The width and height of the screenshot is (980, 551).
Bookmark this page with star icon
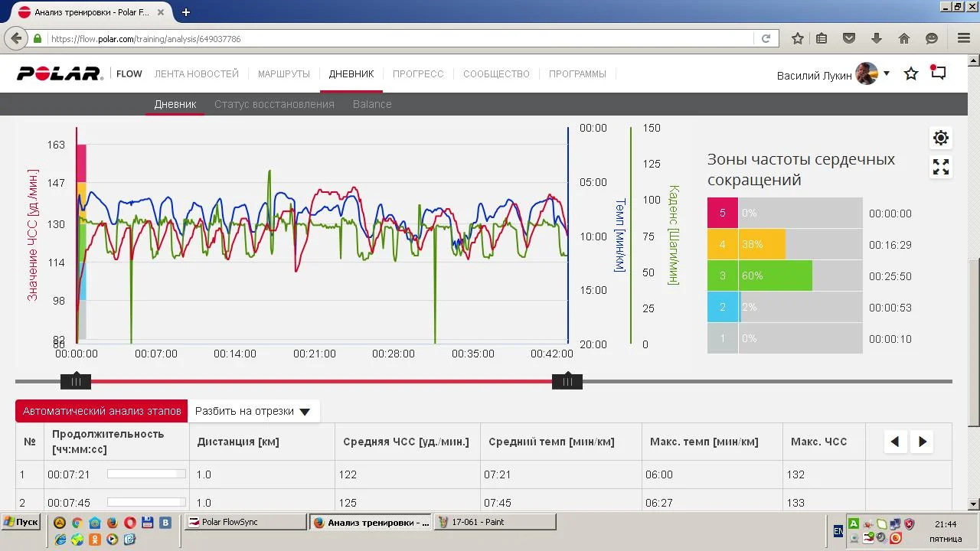pos(798,38)
